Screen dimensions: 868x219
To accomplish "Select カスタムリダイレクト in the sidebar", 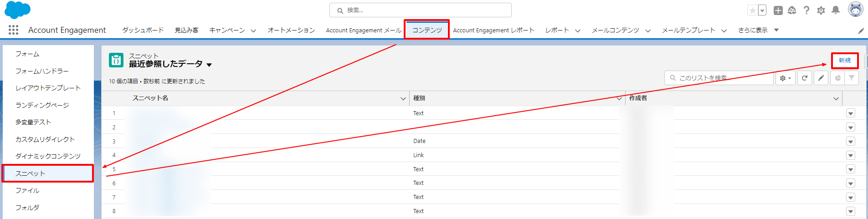I will pyautogui.click(x=48, y=139).
